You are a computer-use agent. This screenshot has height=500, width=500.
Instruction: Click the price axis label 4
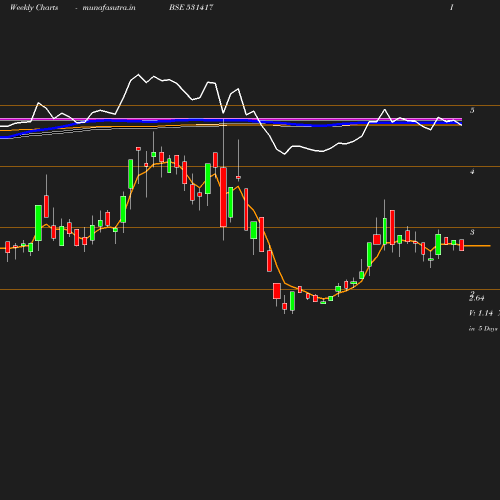click(x=472, y=172)
